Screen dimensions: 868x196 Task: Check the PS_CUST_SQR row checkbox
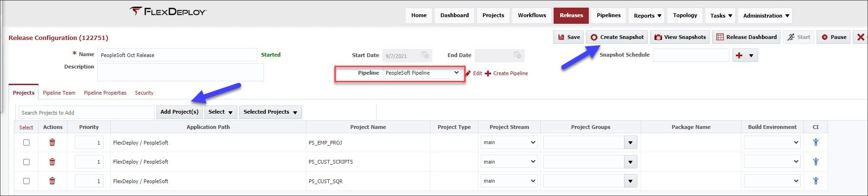[x=26, y=181]
